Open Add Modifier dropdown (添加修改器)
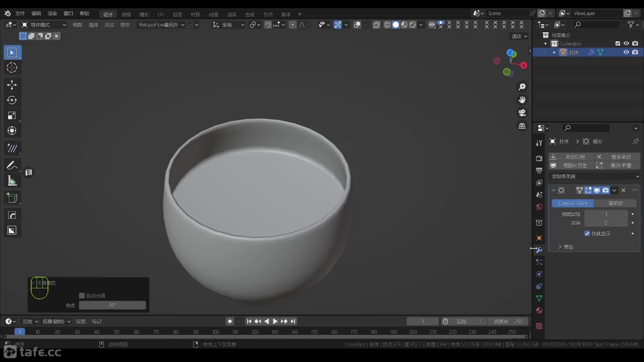 [594, 176]
